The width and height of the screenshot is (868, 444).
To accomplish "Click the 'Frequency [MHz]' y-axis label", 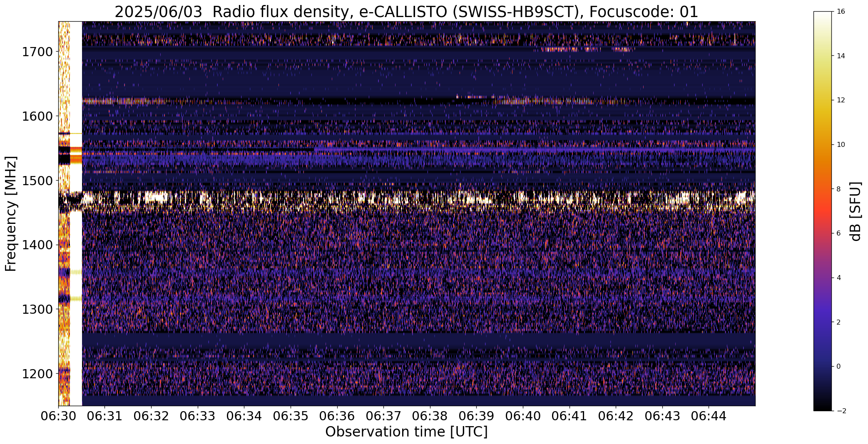I will 11,213.
